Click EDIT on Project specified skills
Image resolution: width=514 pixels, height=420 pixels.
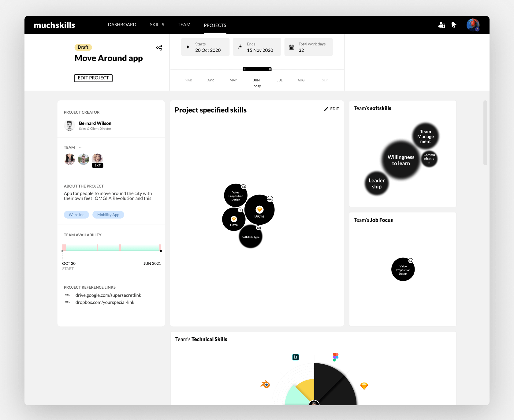(x=332, y=109)
